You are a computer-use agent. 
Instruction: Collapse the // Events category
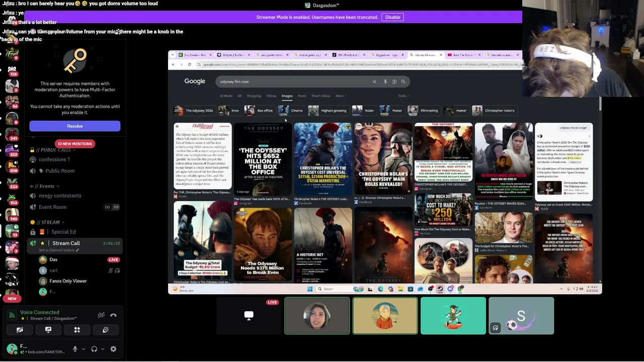tap(45, 186)
